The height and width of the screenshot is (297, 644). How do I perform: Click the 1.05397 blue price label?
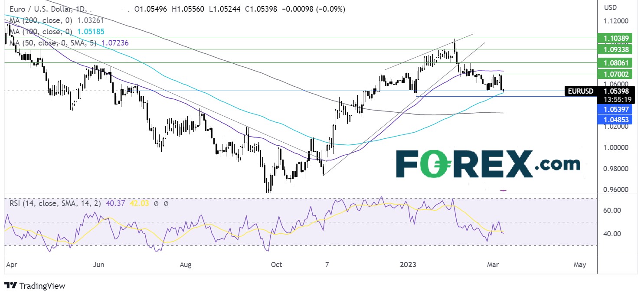[615, 109]
